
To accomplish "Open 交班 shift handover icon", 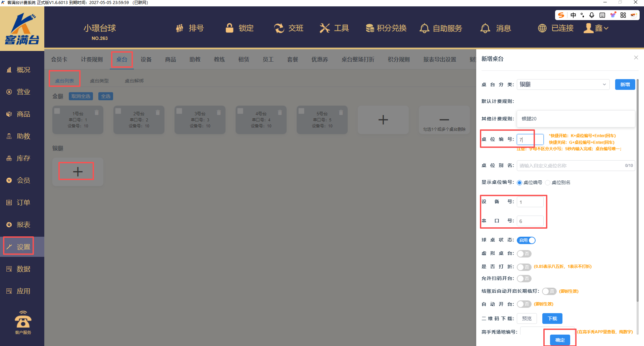I will [279, 28].
